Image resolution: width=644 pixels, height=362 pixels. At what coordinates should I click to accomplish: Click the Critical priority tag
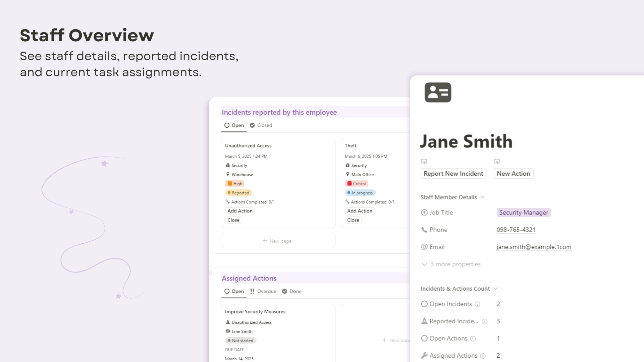356,184
